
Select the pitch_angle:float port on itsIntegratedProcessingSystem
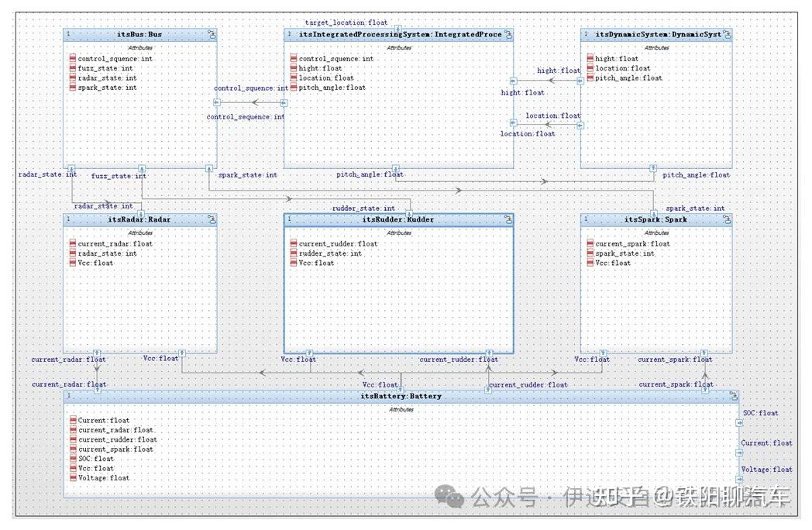point(396,169)
